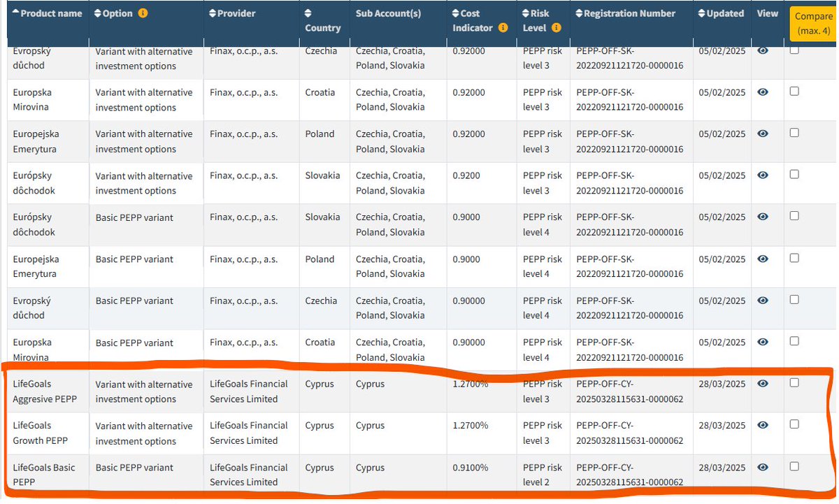This screenshot has width=839, height=504.
Task: Sort by the Provider column arrows
Action: (213, 13)
